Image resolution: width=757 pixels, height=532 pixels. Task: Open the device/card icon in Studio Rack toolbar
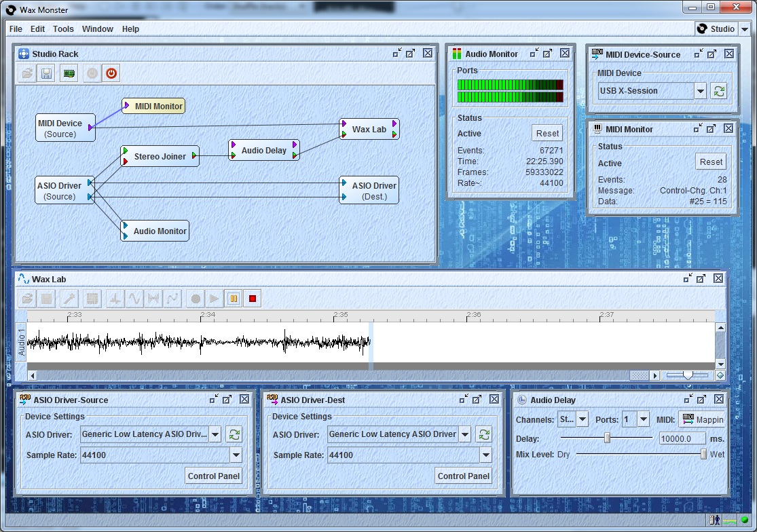click(68, 73)
